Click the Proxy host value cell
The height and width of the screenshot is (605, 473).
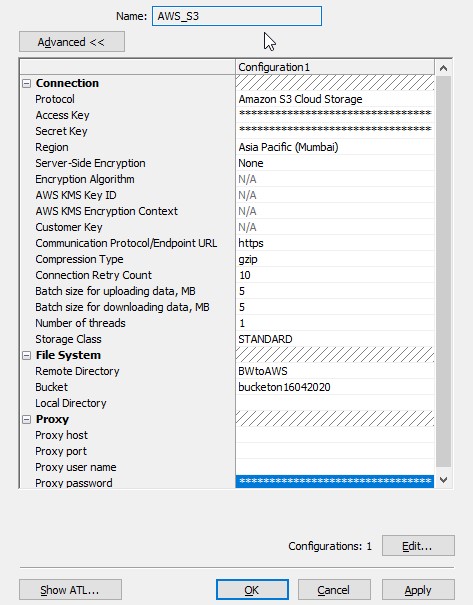(x=335, y=435)
